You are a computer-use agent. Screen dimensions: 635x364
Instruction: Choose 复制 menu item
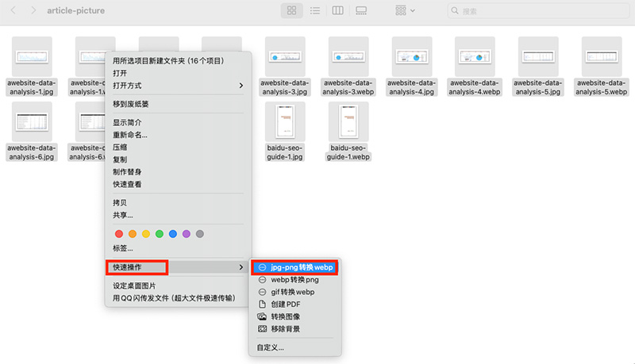click(x=178, y=159)
